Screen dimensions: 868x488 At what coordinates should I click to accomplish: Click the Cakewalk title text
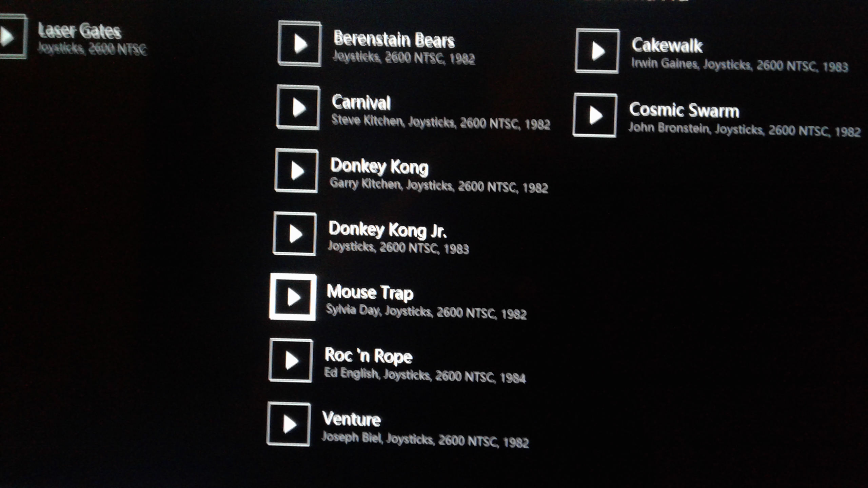tap(667, 45)
